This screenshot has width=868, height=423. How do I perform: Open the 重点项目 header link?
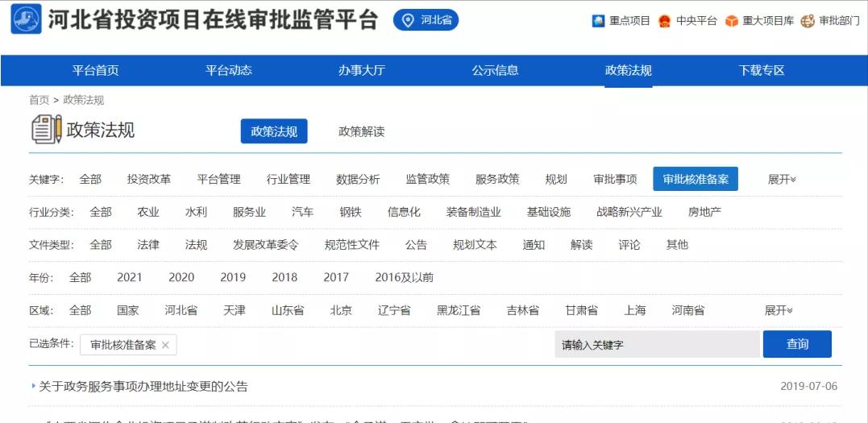click(629, 21)
